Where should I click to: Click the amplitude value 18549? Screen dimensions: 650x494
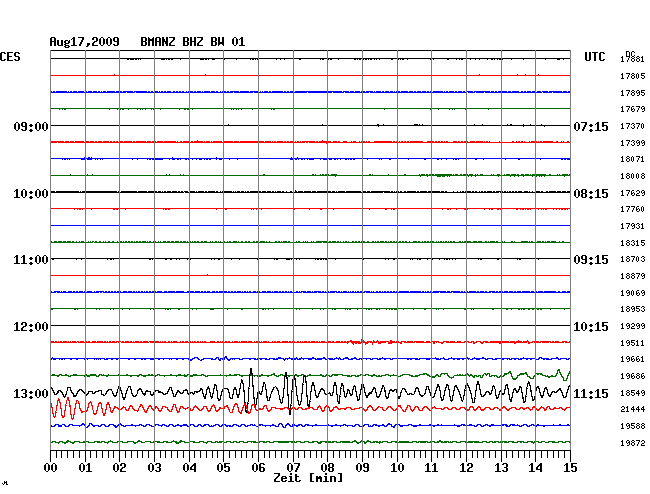pos(633,393)
